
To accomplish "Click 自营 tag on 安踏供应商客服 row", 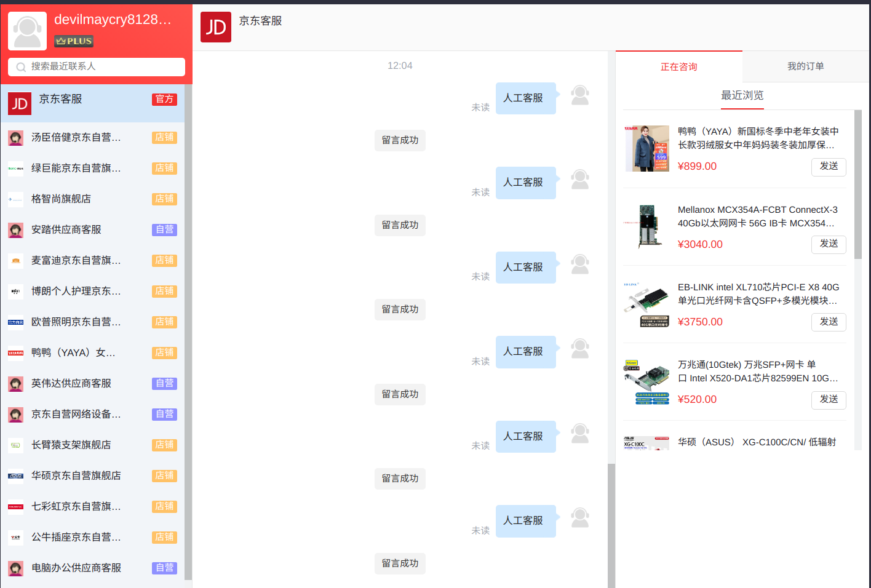I will coord(164,230).
